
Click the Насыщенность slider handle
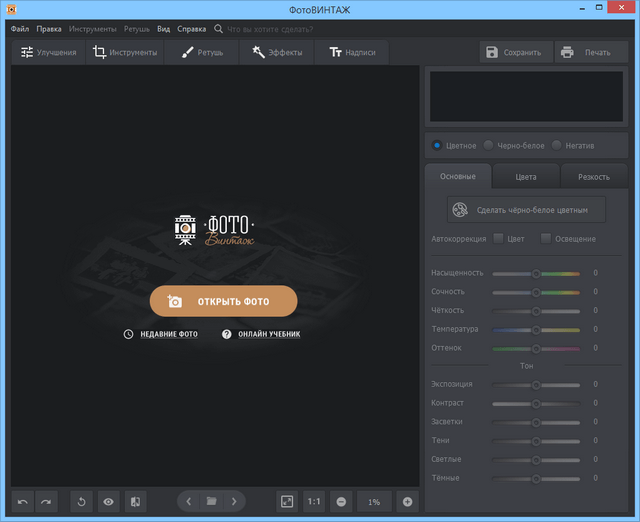[x=536, y=273]
